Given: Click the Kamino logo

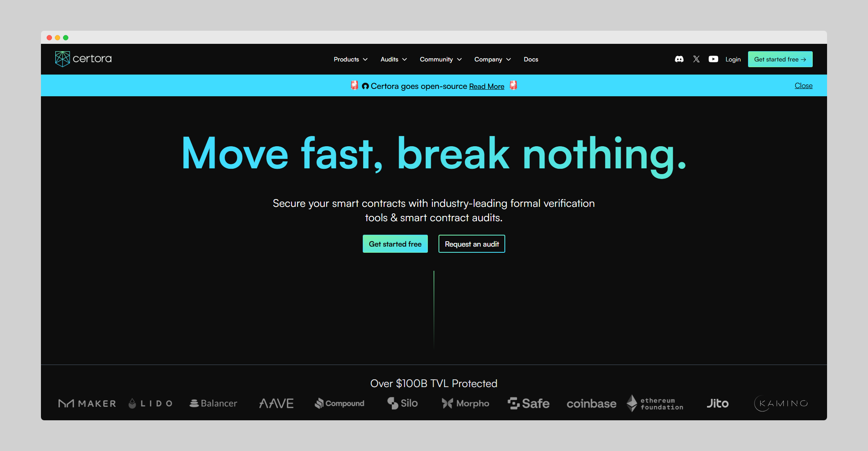Looking at the screenshot, I should [x=781, y=403].
